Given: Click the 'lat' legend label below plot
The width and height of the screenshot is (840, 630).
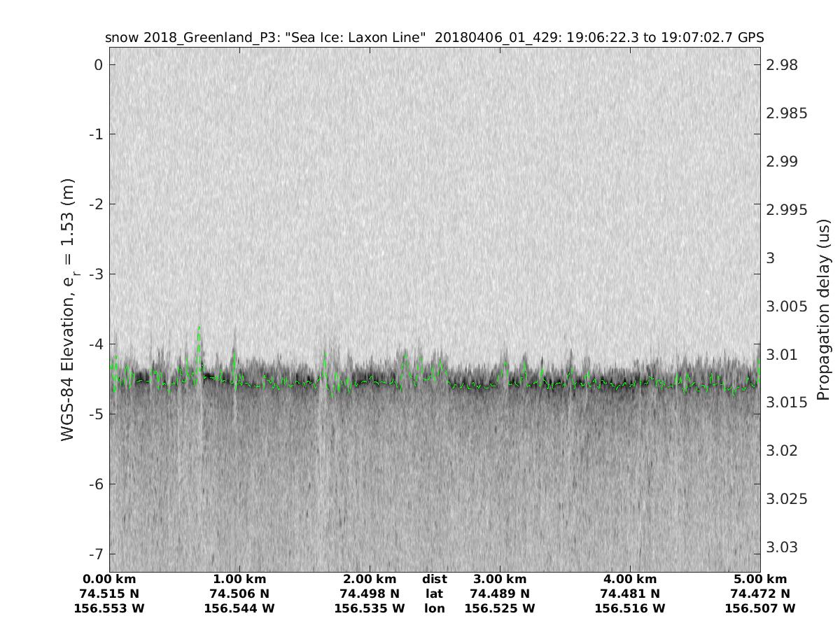Looking at the screenshot, I should pyautogui.click(x=434, y=594).
